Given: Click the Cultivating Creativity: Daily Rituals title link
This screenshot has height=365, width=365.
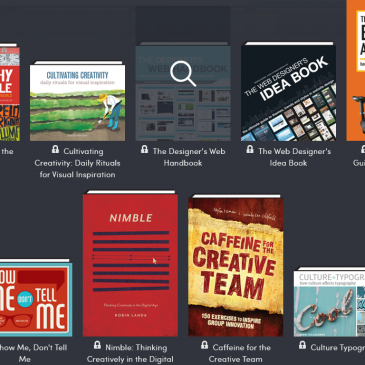Looking at the screenshot, I should click(77, 163).
